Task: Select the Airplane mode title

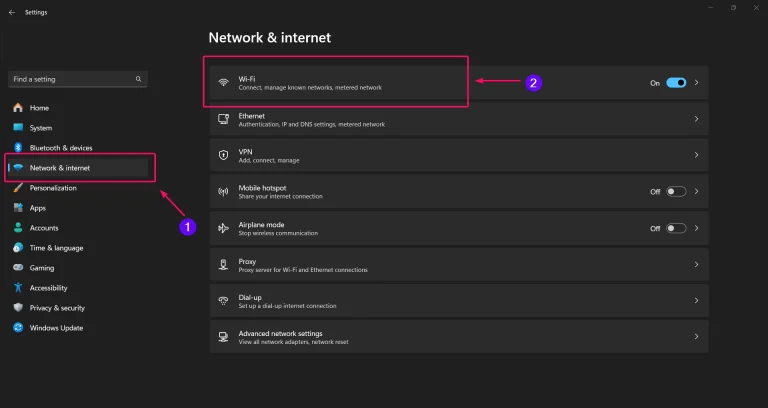Action: (x=261, y=225)
